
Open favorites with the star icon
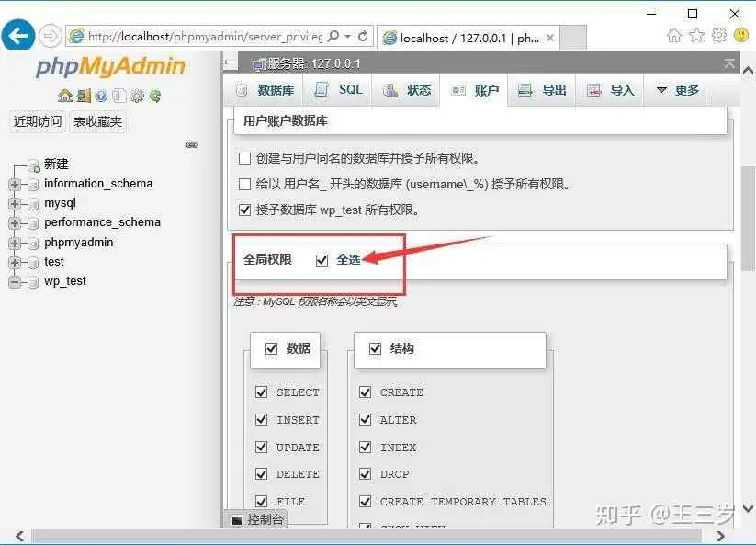(696, 35)
